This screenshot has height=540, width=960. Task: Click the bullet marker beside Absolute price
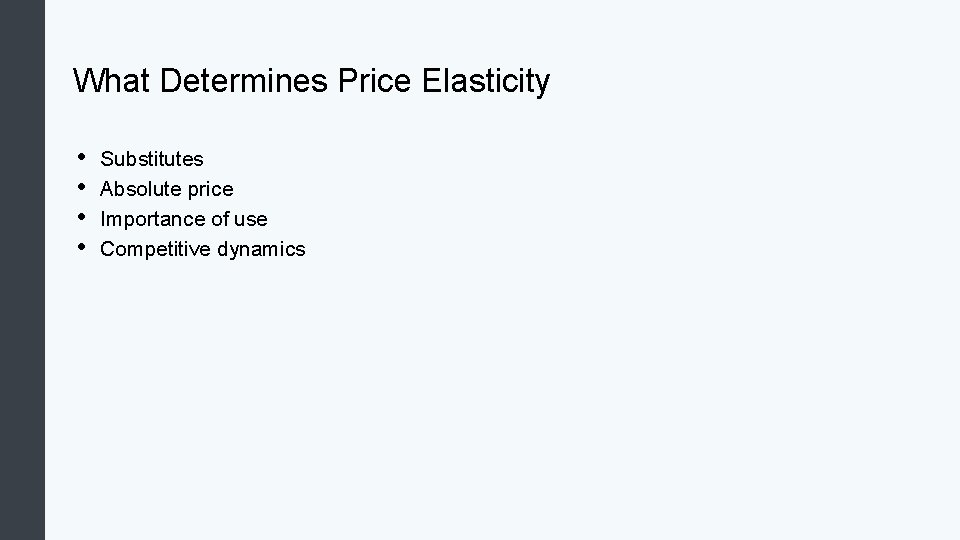click(81, 187)
